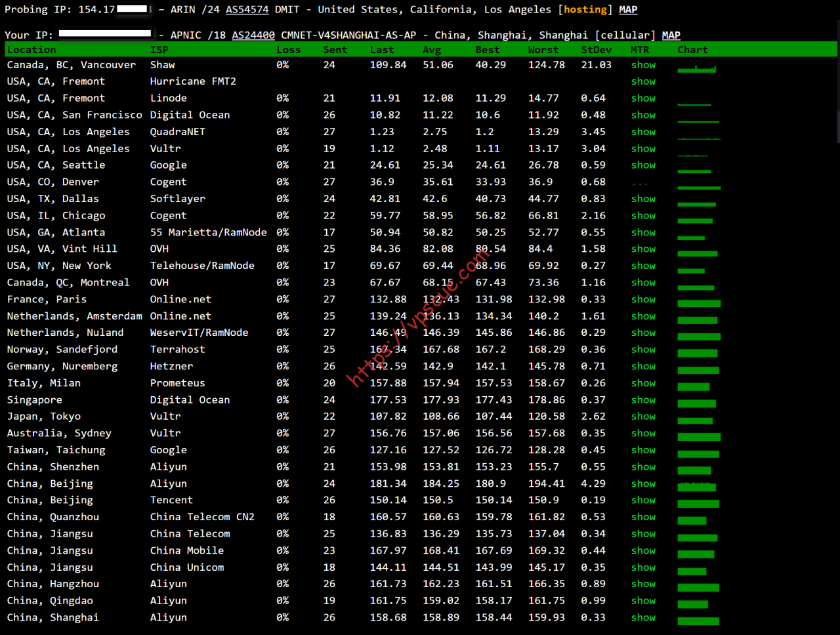Click the ISP column header
The width and height of the screenshot is (840, 635).
click(159, 50)
